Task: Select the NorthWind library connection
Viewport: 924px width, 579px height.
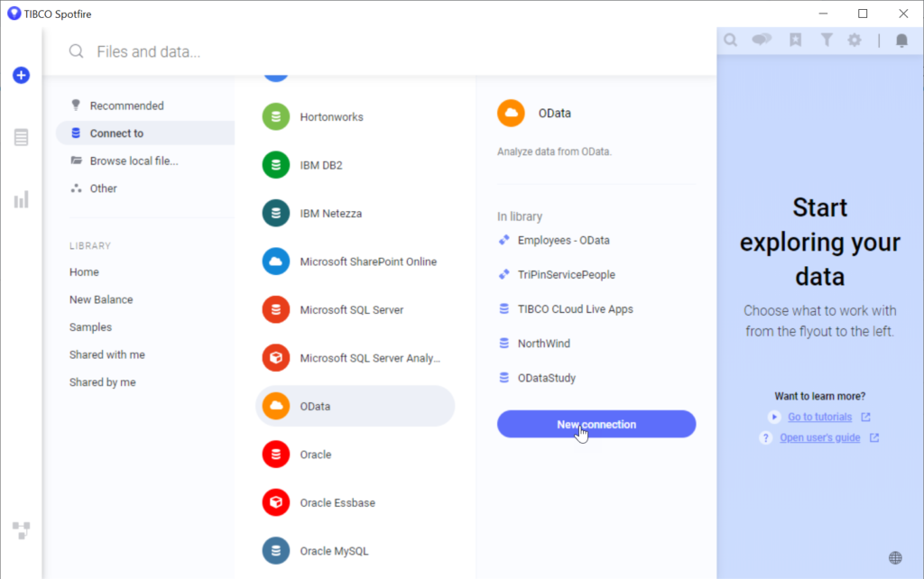Action: 543,344
